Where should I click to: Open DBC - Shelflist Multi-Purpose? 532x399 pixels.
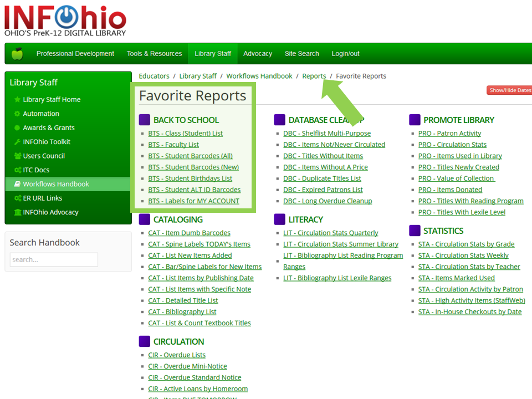pos(327,134)
